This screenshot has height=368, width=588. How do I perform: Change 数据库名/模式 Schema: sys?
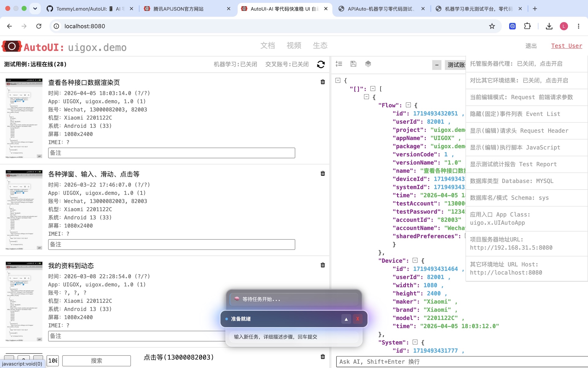point(527,198)
